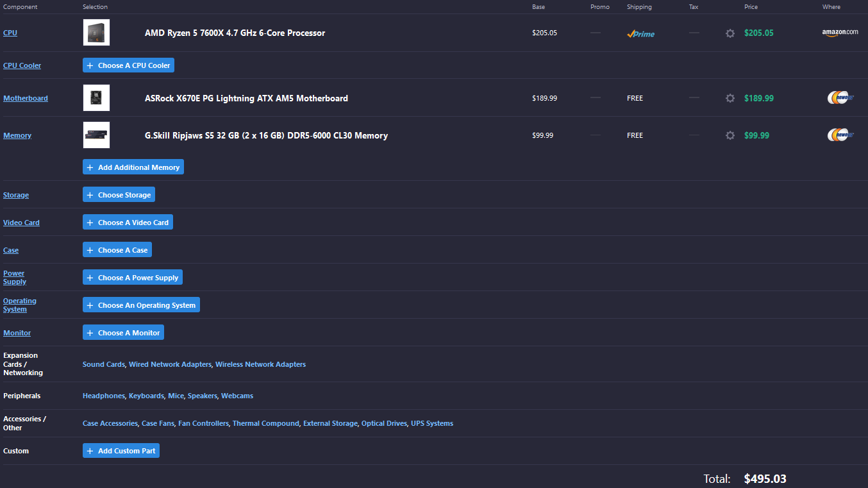Open G.Skill Ripjaws S5 product name
This screenshot has height=488, width=868.
coord(266,135)
